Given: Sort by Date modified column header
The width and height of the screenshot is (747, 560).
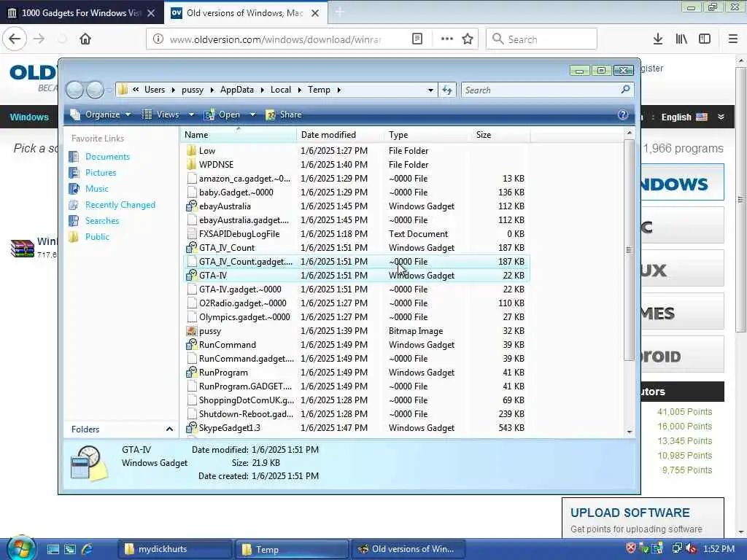Looking at the screenshot, I should [x=340, y=135].
